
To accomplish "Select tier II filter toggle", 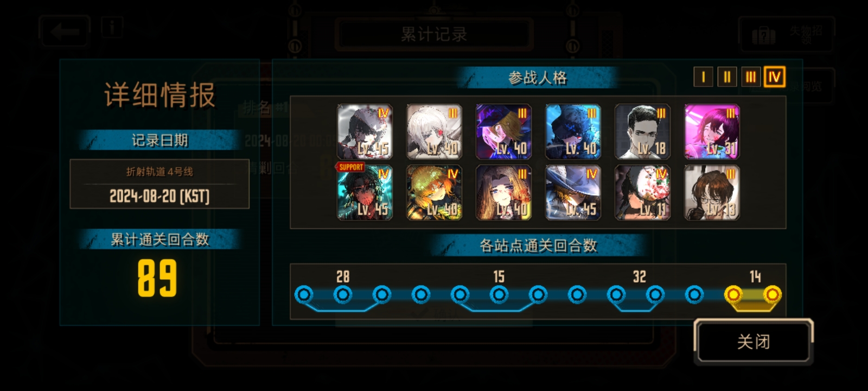I will click(x=727, y=77).
